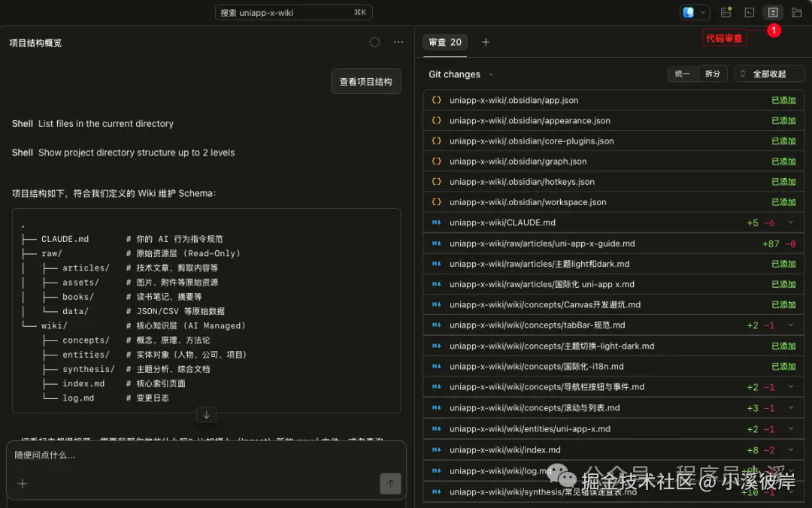Click the scroll-to-bottom arrow button in chat

[x=206, y=415]
